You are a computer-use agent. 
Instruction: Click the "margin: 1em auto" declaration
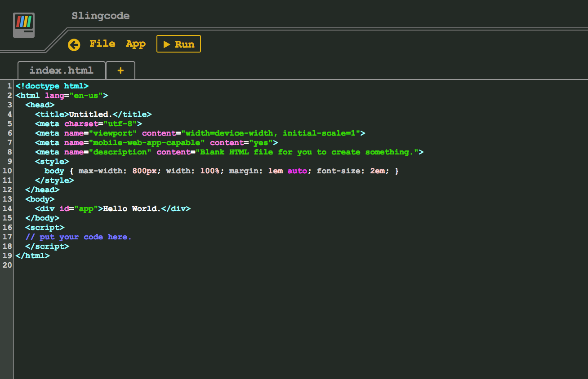pos(268,171)
